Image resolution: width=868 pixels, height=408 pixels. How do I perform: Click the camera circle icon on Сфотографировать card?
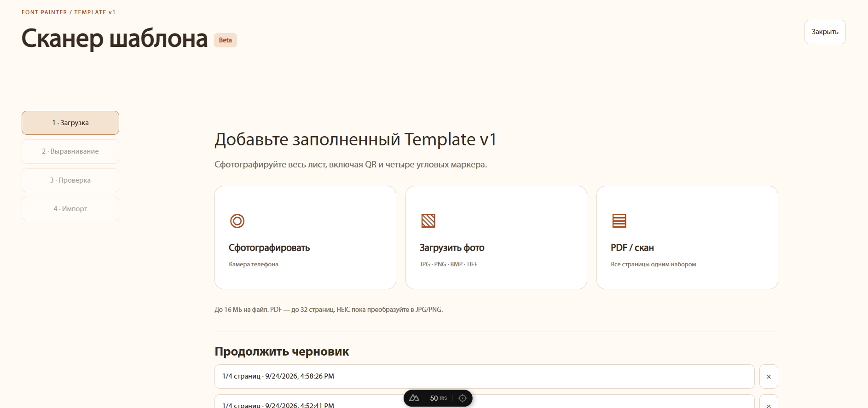coord(237,221)
